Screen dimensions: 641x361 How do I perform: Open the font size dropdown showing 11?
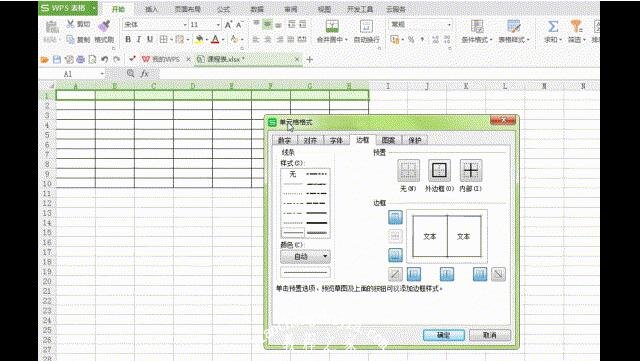click(218, 25)
